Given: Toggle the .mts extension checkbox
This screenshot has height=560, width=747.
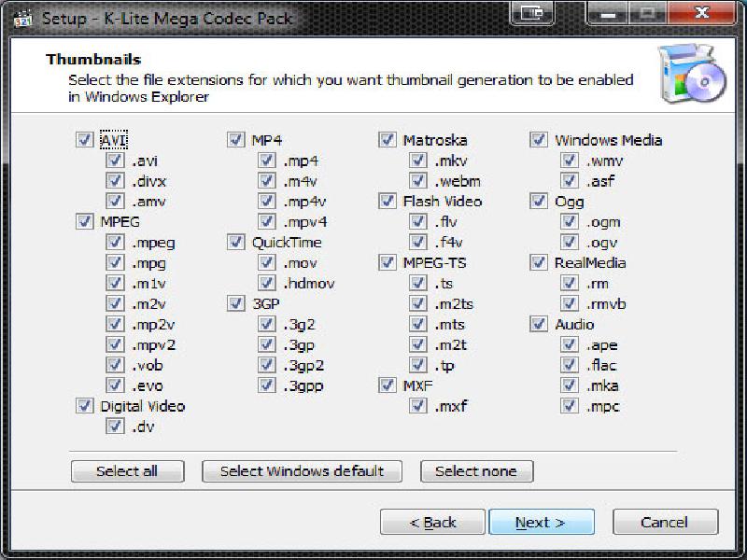Looking at the screenshot, I should (x=417, y=324).
